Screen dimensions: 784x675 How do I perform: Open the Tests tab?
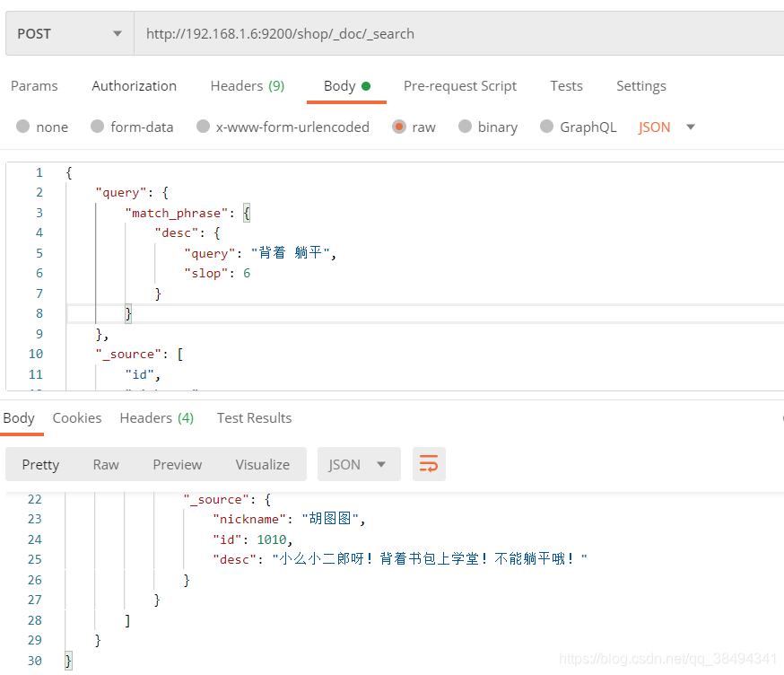pyautogui.click(x=566, y=86)
